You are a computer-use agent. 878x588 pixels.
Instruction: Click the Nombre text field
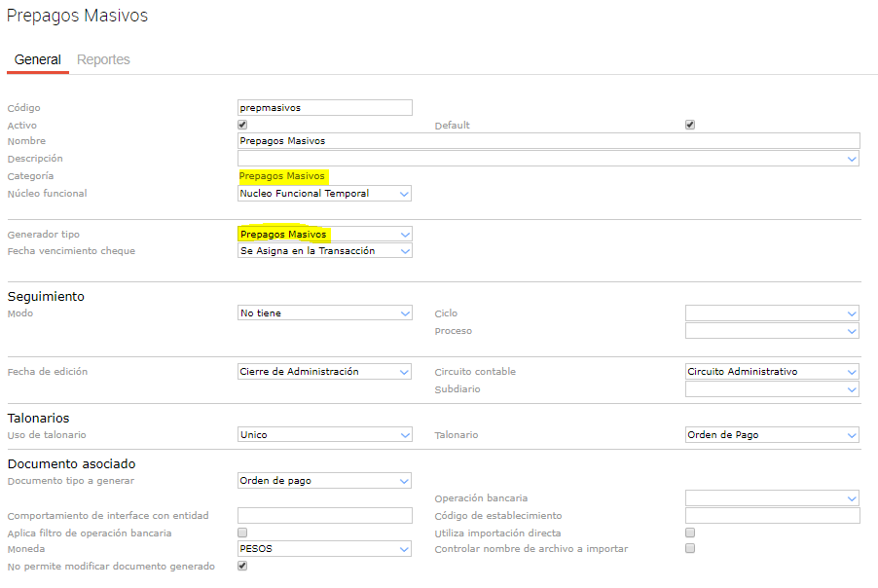pyautogui.click(x=548, y=141)
